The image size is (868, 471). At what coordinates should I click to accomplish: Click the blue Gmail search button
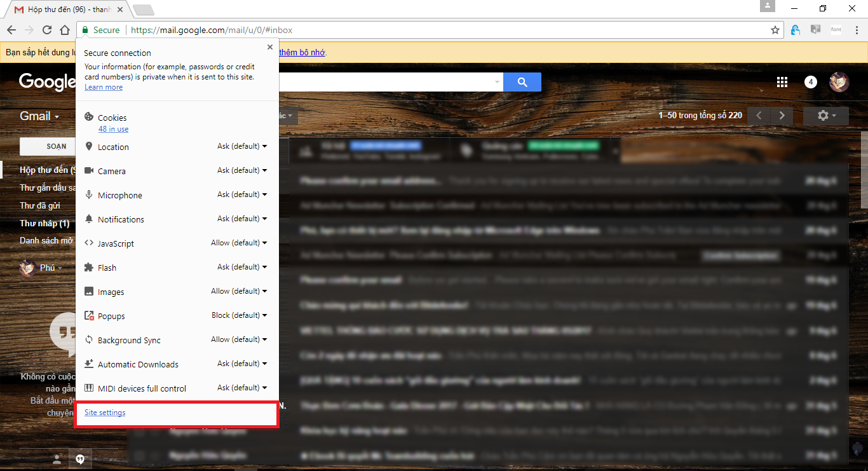[x=522, y=82]
